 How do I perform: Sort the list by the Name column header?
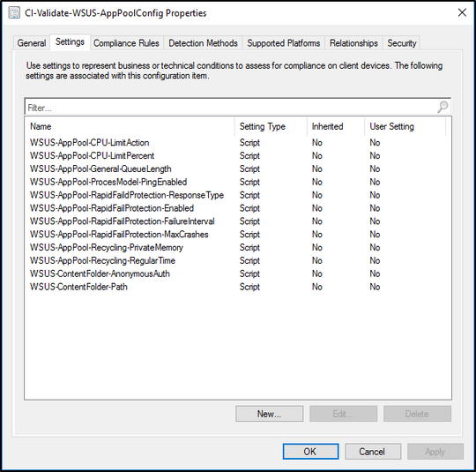pyautogui.click(x=130, y=126)
